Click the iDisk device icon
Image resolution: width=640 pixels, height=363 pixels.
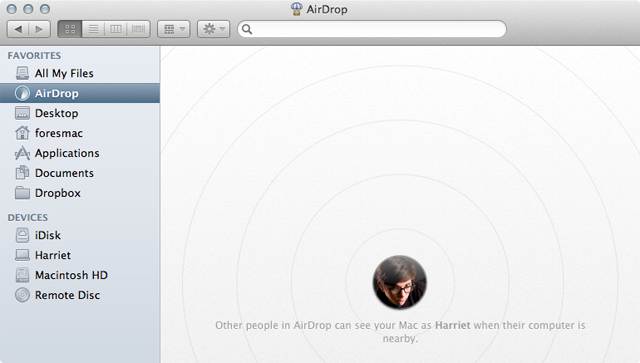[22, 235]
